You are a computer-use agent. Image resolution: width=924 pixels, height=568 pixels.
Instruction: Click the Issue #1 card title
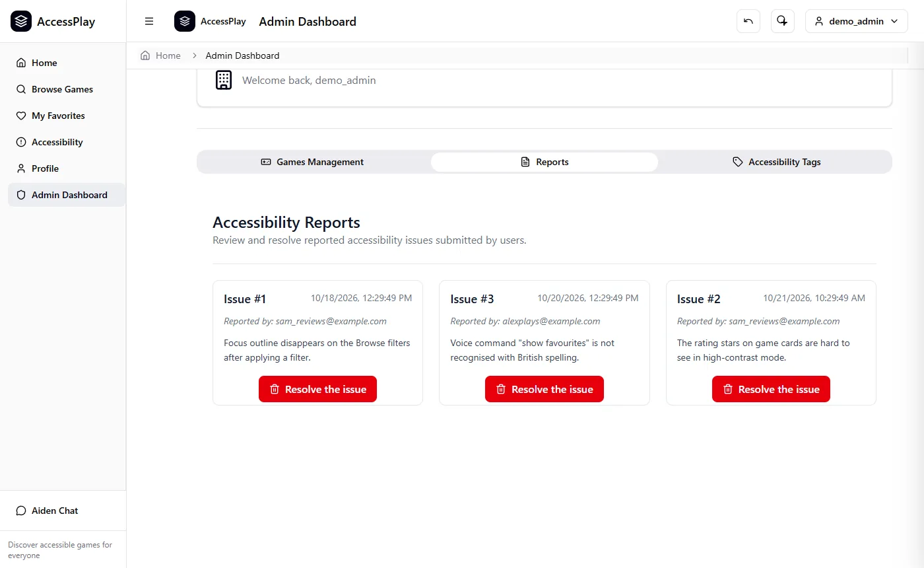tap(245, 299)
